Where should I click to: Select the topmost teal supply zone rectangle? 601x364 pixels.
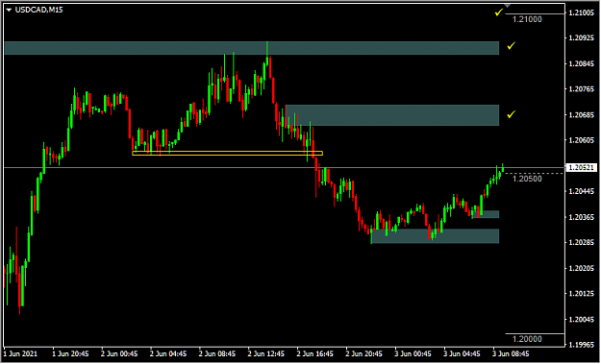point(251,48)
